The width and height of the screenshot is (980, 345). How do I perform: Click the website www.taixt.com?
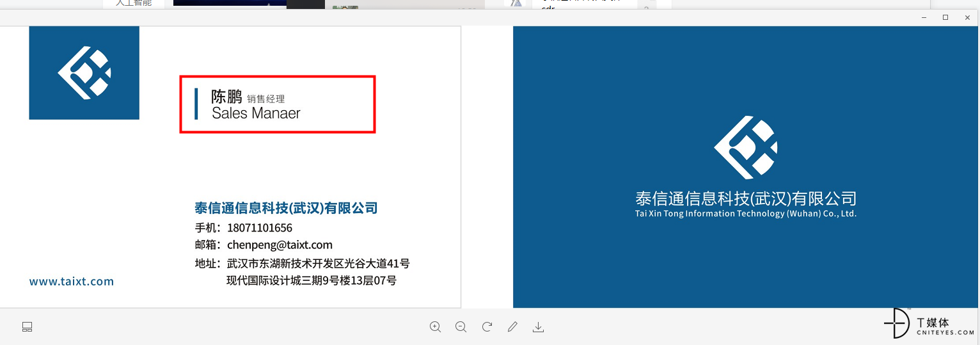coord(72,281)
